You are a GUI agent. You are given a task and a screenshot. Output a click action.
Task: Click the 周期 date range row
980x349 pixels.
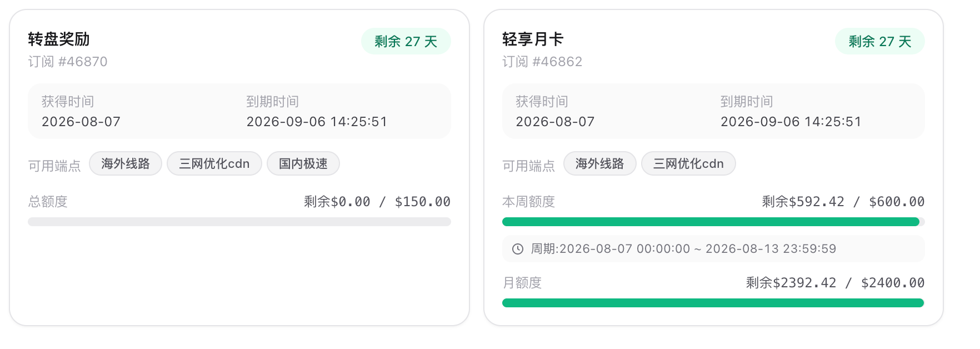713,249
